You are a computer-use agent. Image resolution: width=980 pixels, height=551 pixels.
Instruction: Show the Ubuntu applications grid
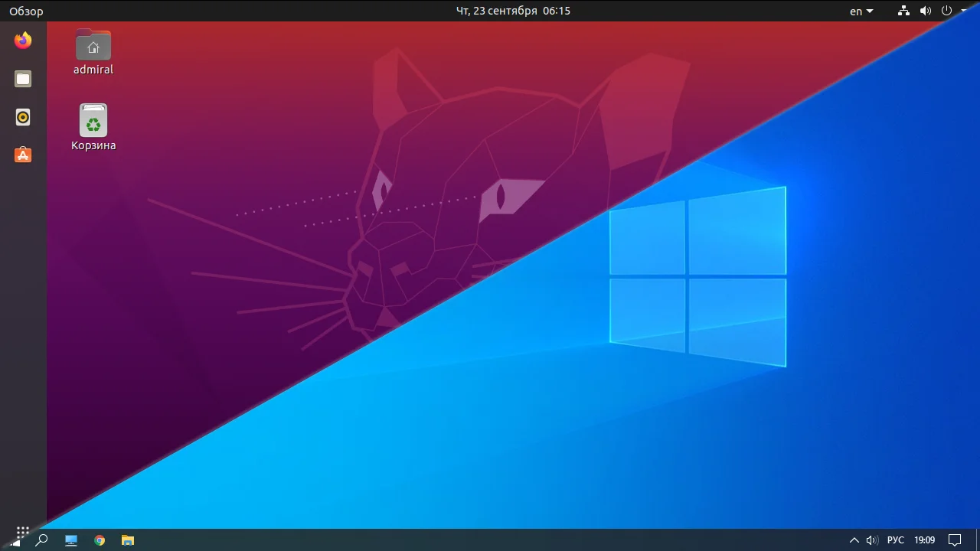(22, 531)
